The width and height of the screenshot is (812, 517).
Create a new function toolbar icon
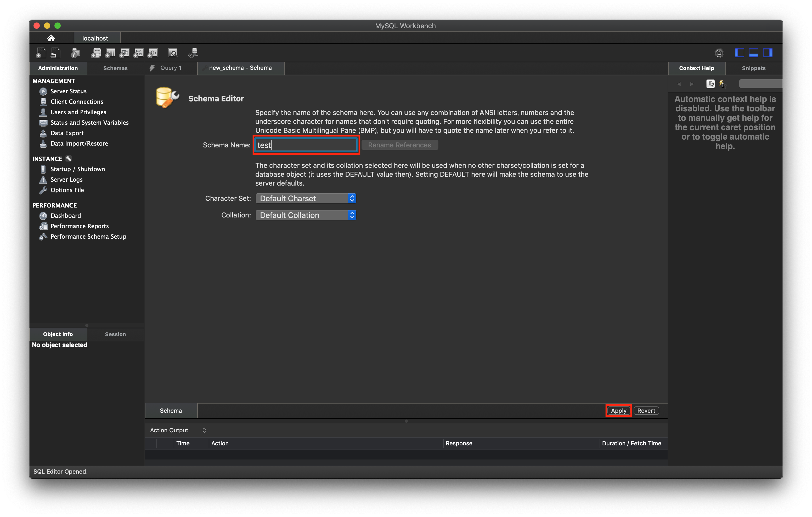[x=153, y=53]
